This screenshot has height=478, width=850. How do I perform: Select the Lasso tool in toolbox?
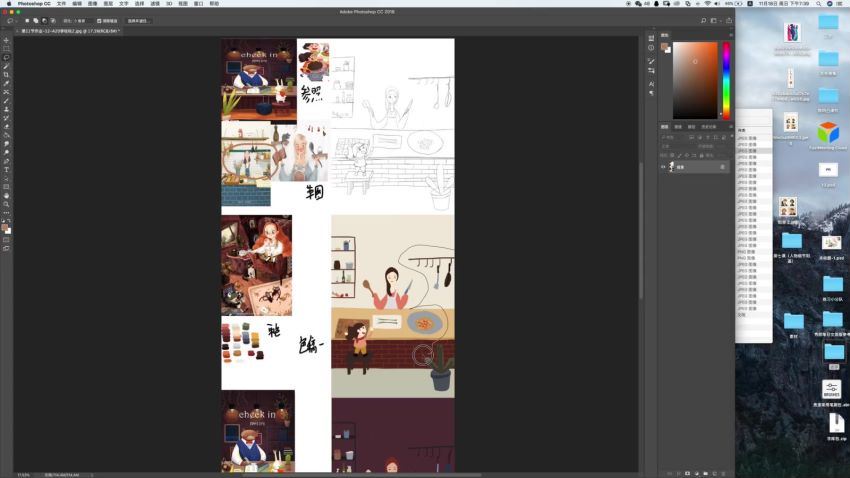(x=7, y=57)
